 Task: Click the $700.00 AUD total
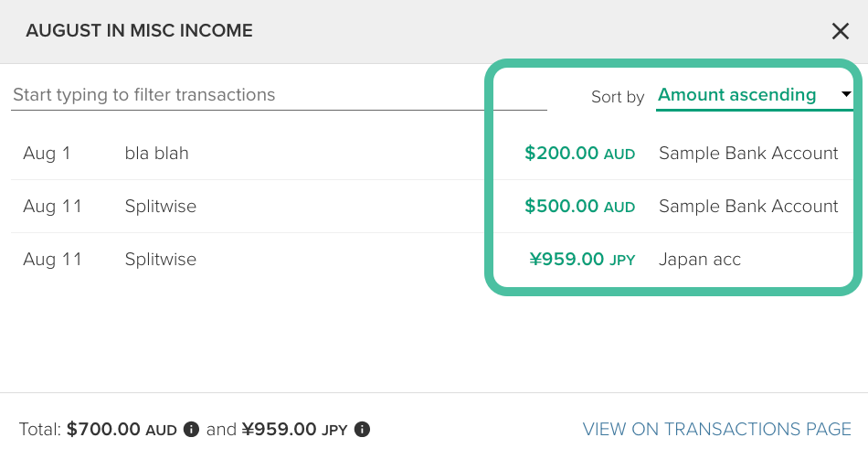pyautogui.click(x=122, y=429)
